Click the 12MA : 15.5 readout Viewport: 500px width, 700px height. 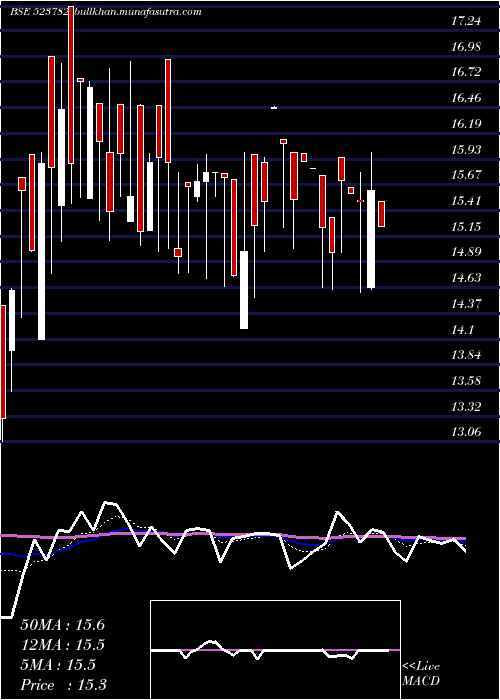coord(62,645)
